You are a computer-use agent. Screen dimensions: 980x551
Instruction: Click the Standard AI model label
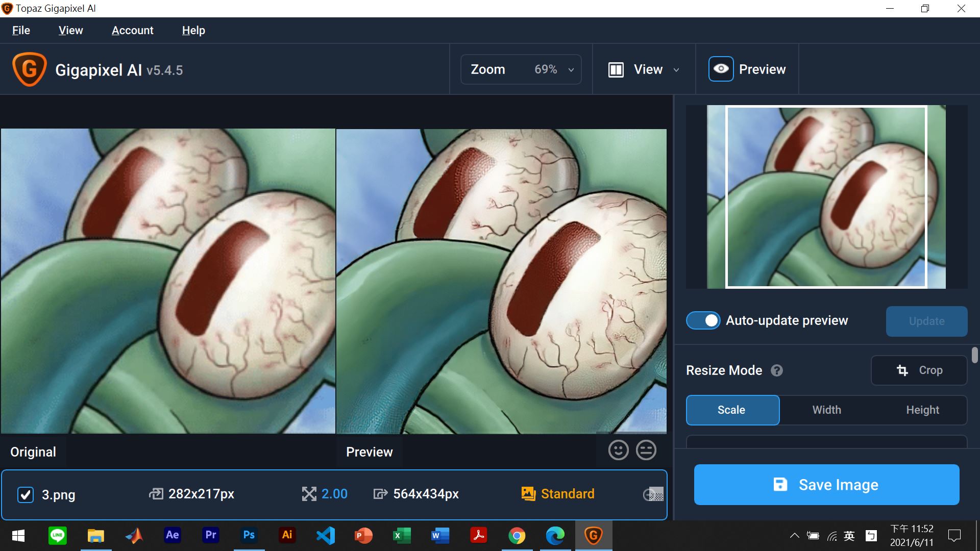[x=567, y=494]
